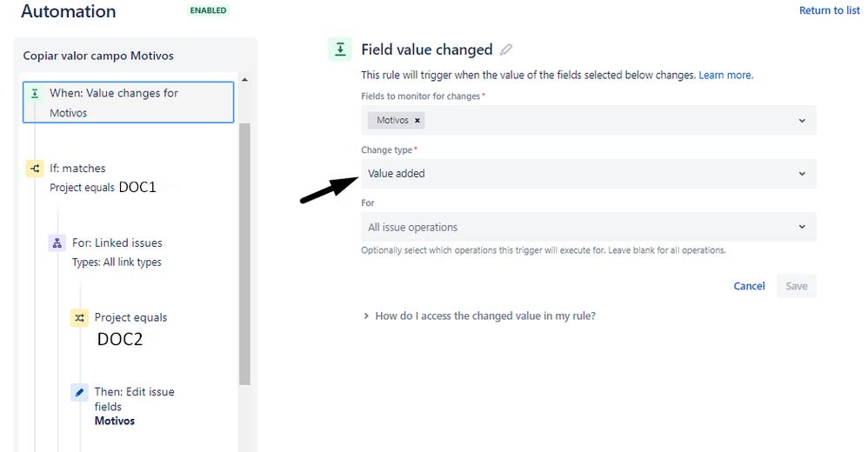
Task: Click the ENABLED status badge
Action: [208, 10]
